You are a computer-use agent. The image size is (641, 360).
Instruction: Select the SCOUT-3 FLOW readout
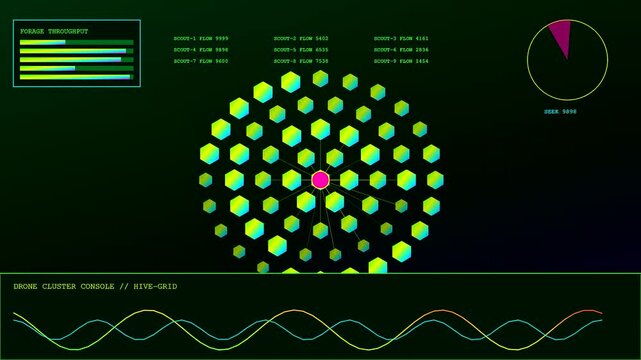401,38
